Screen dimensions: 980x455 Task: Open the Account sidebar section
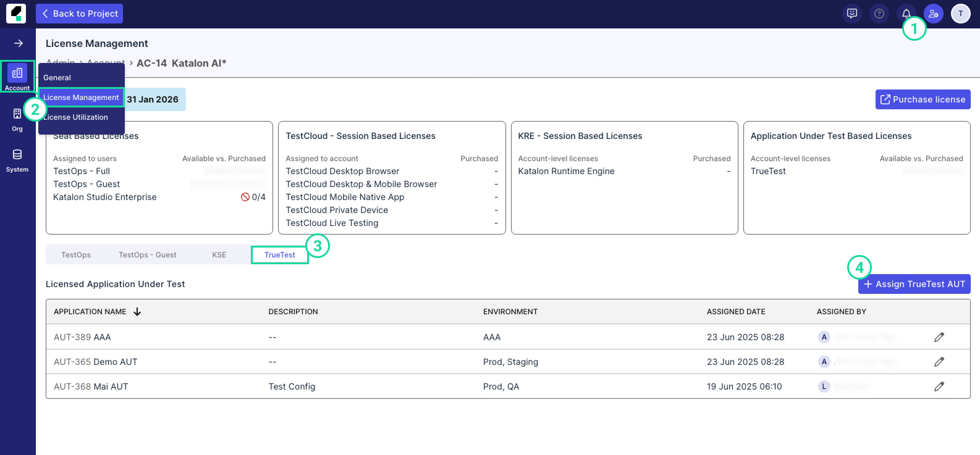pos(17,77)
